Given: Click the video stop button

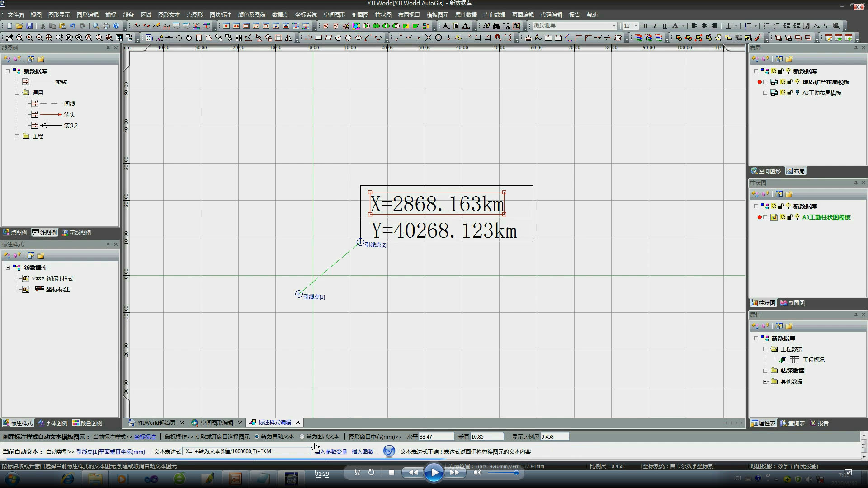Looking at the screenshot, I should point(392,473).
